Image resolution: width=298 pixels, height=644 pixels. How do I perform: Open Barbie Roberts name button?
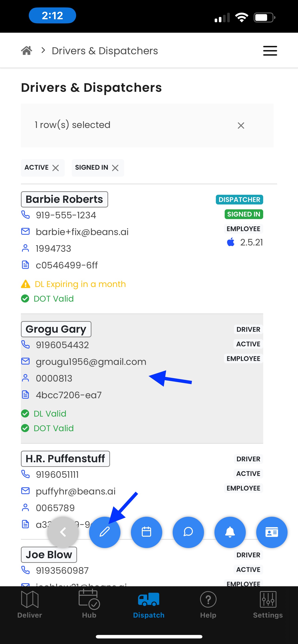(x=64, y=199)
